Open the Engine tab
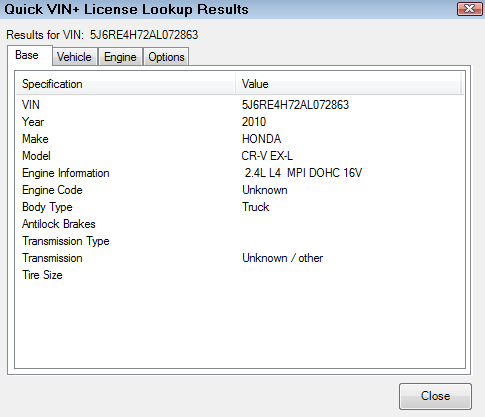The height and width of the screenshot is (417, 485). (120, 57)
